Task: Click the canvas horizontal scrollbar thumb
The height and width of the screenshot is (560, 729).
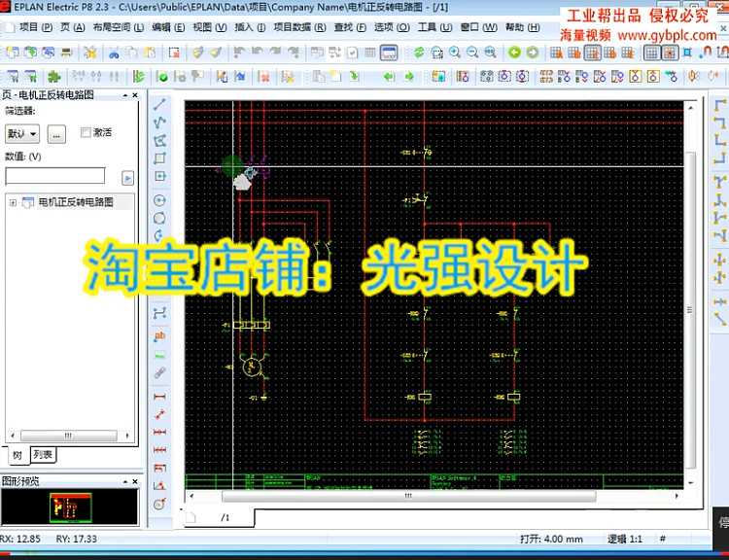Action: (408, 496)
